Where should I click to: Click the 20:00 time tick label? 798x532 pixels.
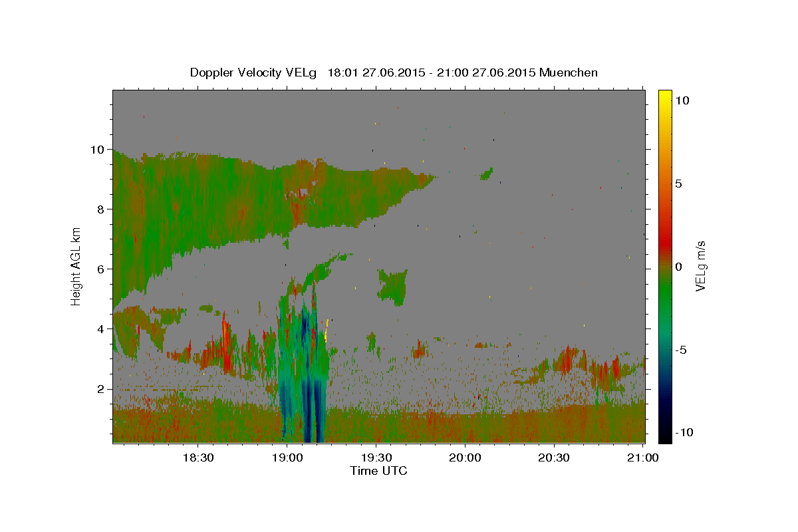point(465,458)
